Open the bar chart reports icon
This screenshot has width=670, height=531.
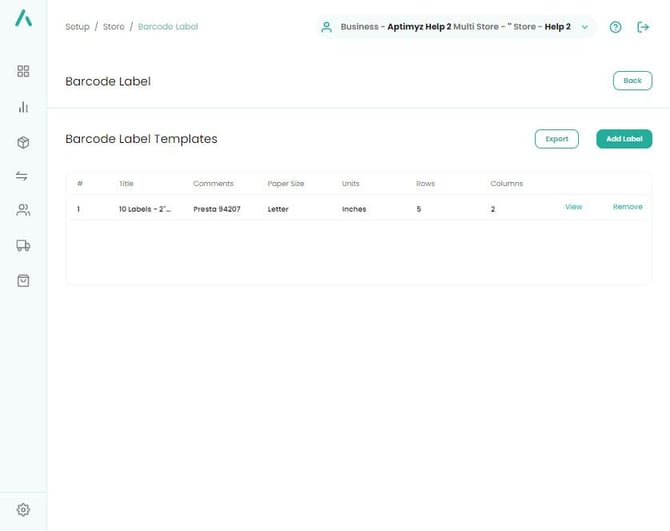point(23,107)
